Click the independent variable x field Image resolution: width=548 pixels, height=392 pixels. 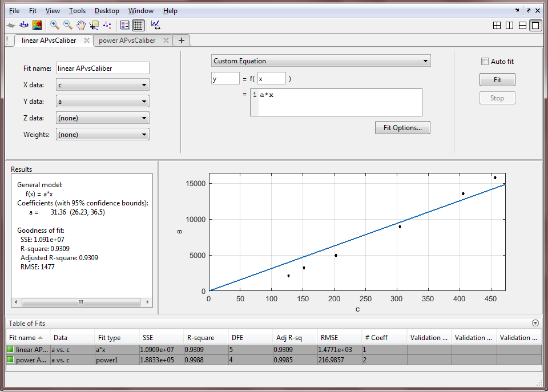click(272, 79)
